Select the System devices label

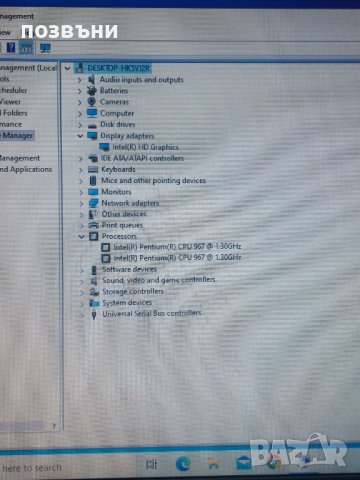tap(127, 303)
